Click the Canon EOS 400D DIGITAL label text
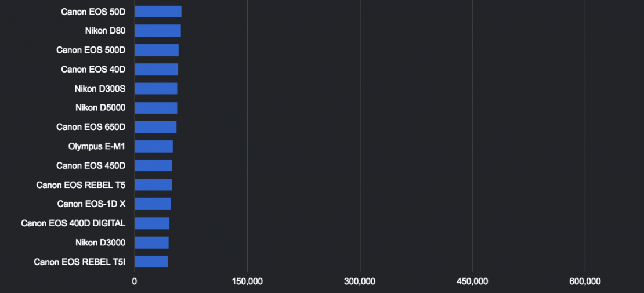 tap(73, 223)
